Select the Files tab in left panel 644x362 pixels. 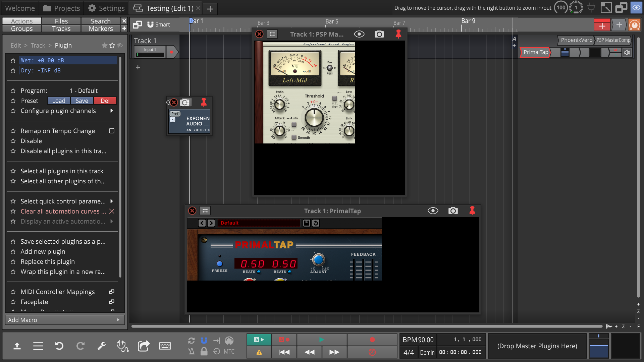(x=61, y=21)
